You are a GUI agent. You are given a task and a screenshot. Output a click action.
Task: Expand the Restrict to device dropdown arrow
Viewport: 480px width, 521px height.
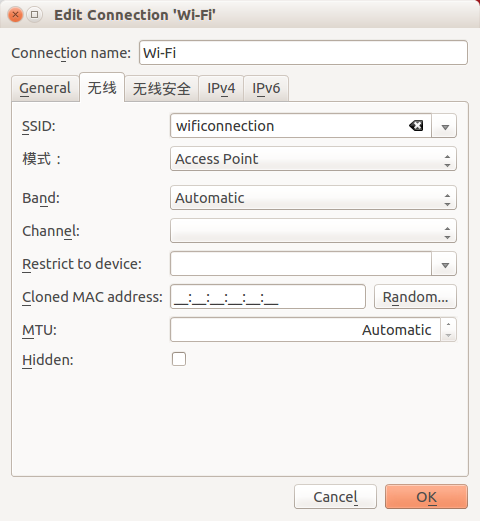pos(444,264)
